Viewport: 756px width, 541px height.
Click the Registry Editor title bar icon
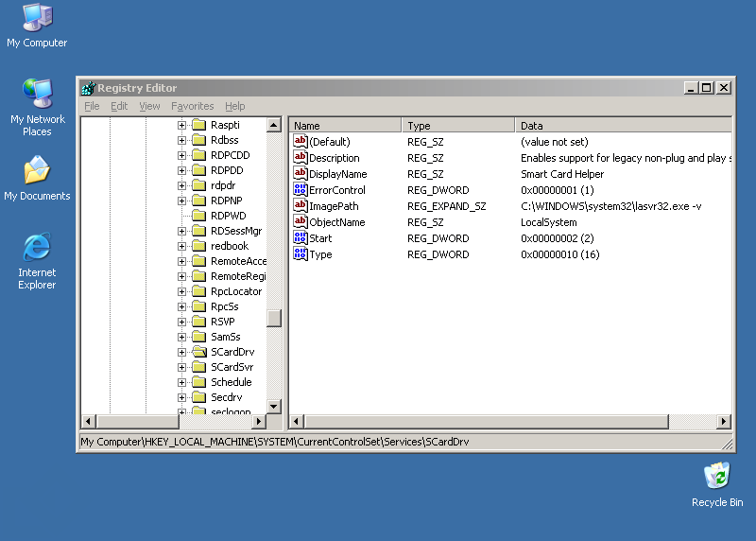pos(89,88)
